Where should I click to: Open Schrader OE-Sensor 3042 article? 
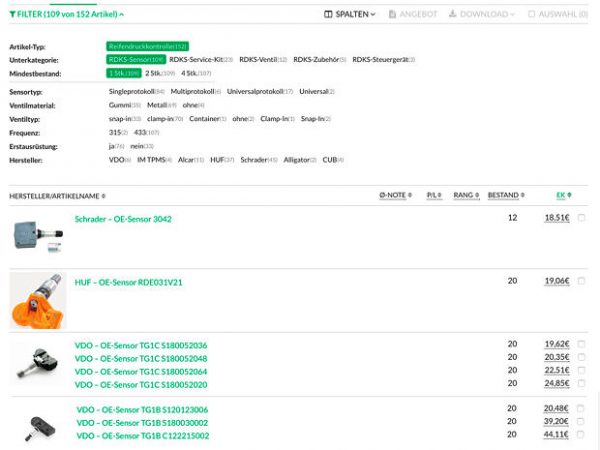[123, 219]
